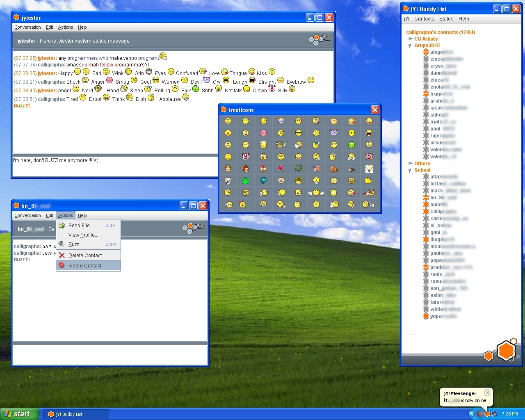Collapse the Grupa3015 contact group
Screen dimensions: 525x420
pos(410,46)
